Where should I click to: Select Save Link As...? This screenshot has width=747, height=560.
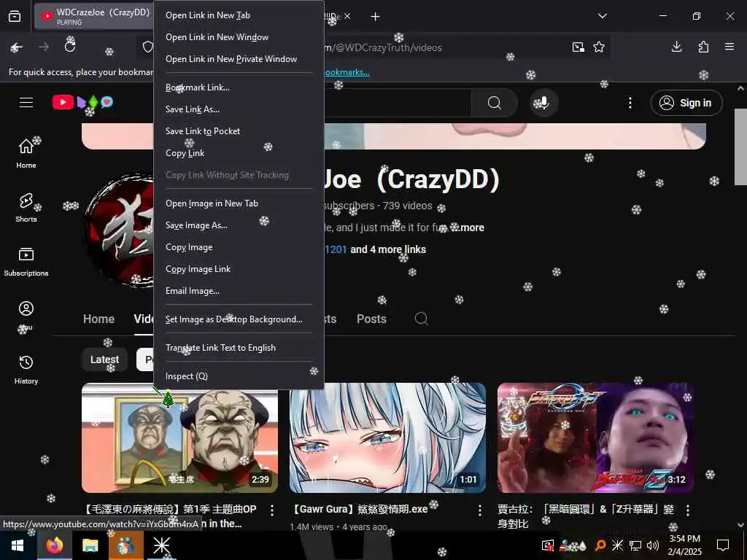(x=239, y=109)
